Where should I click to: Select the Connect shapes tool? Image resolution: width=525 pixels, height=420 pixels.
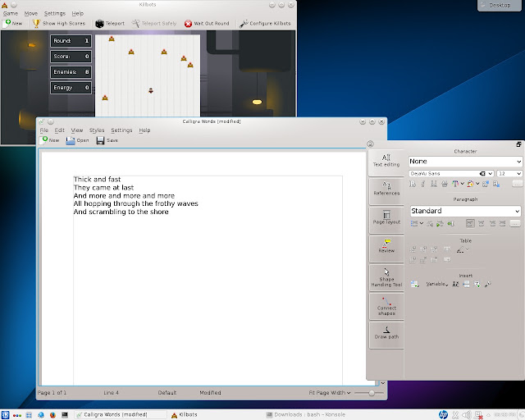386,306
